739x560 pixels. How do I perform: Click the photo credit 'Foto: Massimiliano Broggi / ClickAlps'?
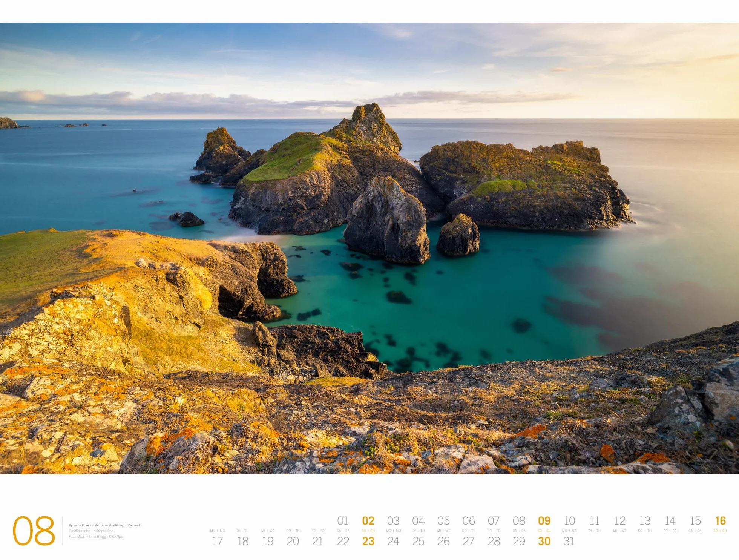point(95,536)
